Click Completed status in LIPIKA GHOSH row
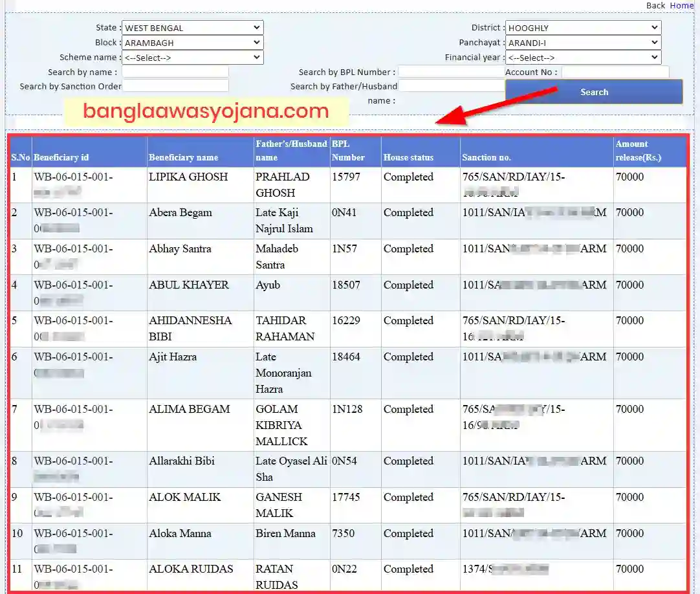 click(408, 177)
